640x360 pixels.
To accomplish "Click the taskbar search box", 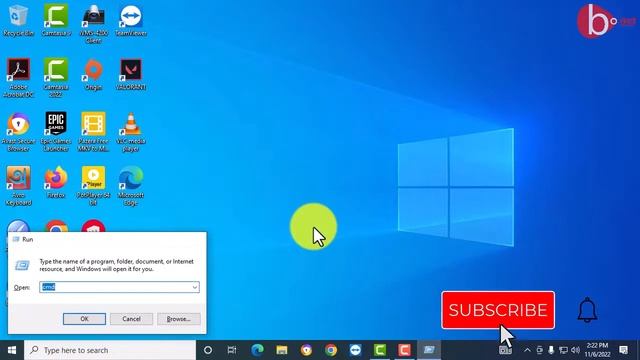I will 110,350.
